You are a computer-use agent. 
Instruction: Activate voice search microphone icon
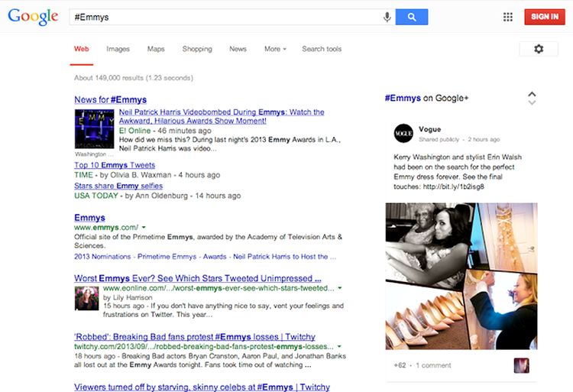pos(387,17)
